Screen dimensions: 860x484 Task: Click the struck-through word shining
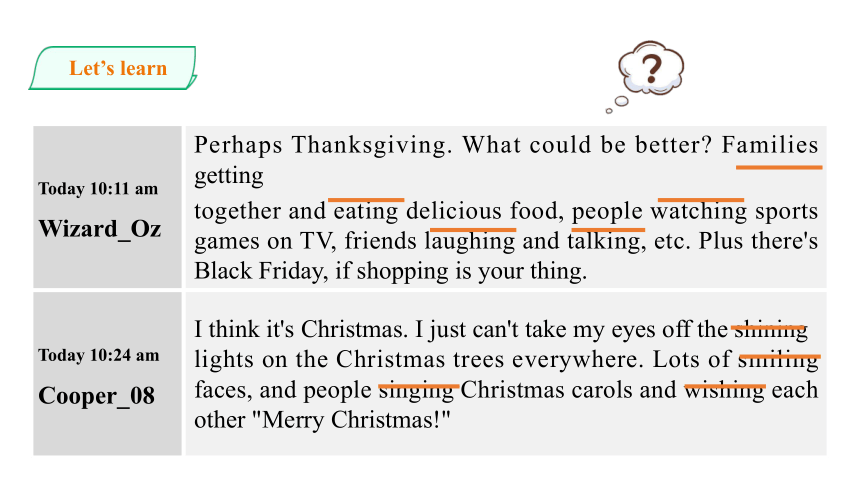tap(771, 330)
